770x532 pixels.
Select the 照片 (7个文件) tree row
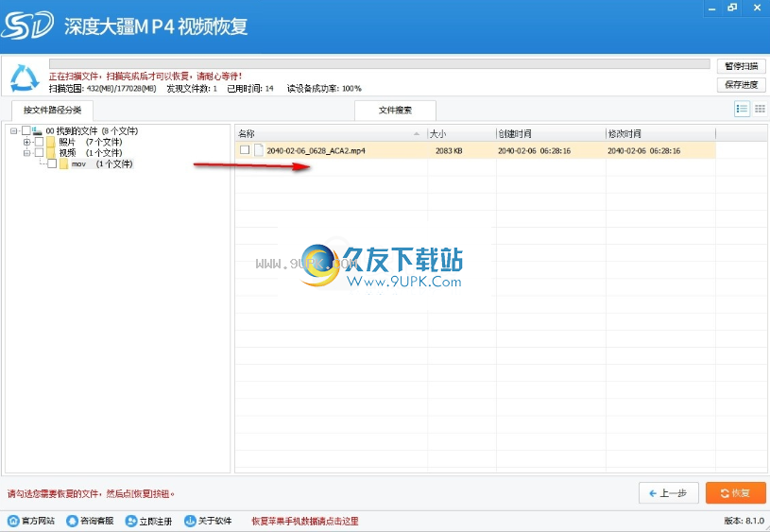91,142
